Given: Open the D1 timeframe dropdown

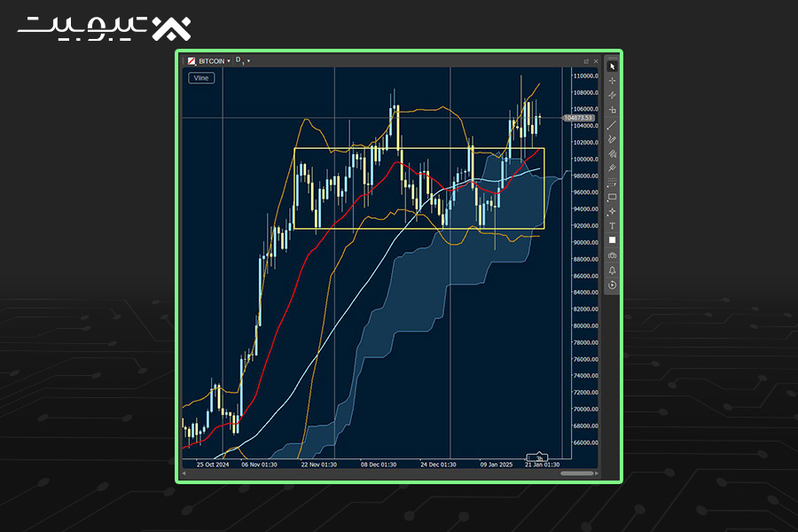Looking at the screenshot, I should pyautogui.click(x=243, y=60).
